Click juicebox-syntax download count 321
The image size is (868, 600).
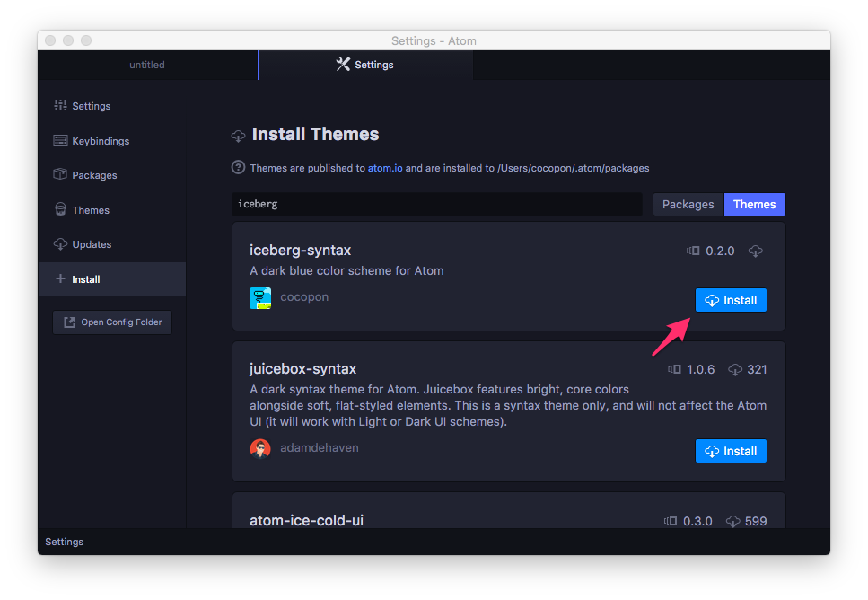(x=757, y=369)
